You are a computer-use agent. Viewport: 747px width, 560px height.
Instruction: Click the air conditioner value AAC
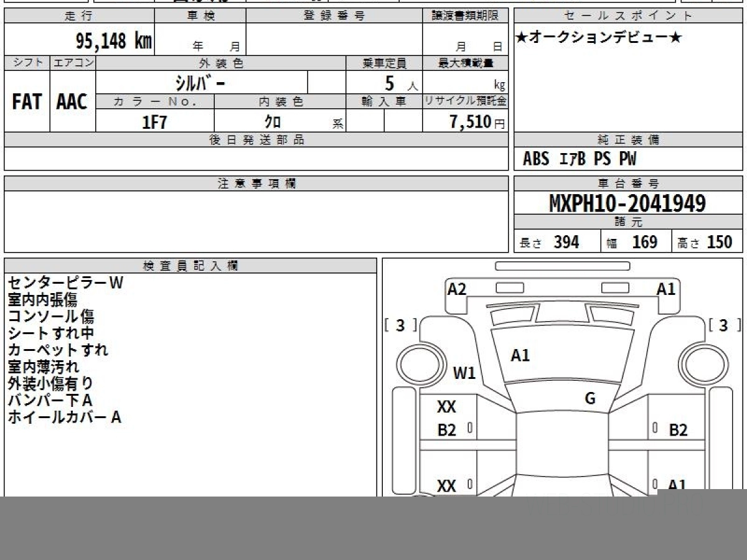(x=72, y=102)
